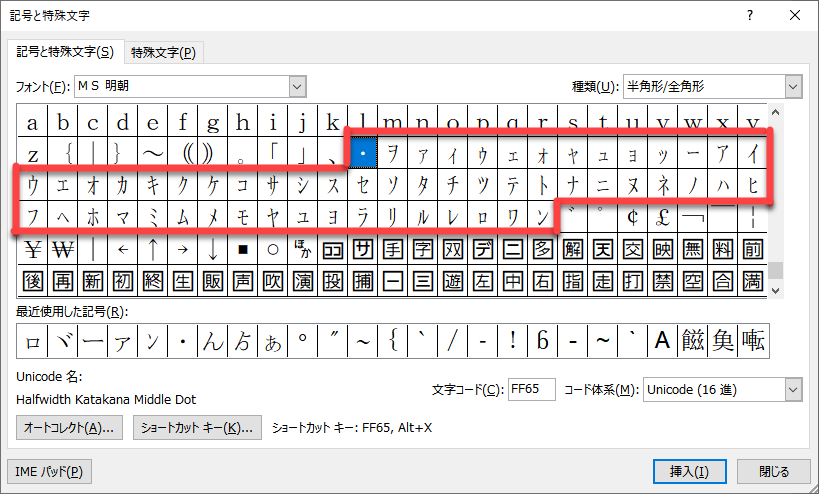The width and height of the screenshot is (819, 494).
Task: Switch to the 特殊文字(P) tab
Action: tap(163, 52)
